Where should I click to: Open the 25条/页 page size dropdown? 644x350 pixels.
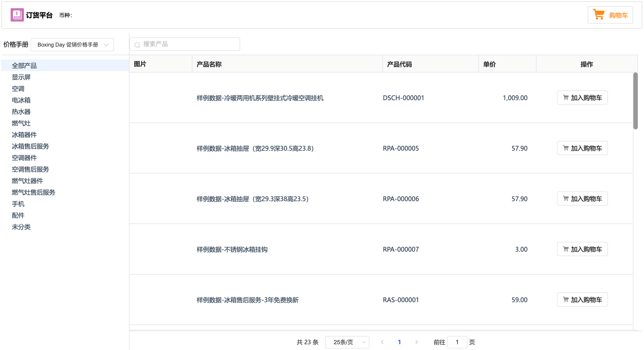[347, 342]
